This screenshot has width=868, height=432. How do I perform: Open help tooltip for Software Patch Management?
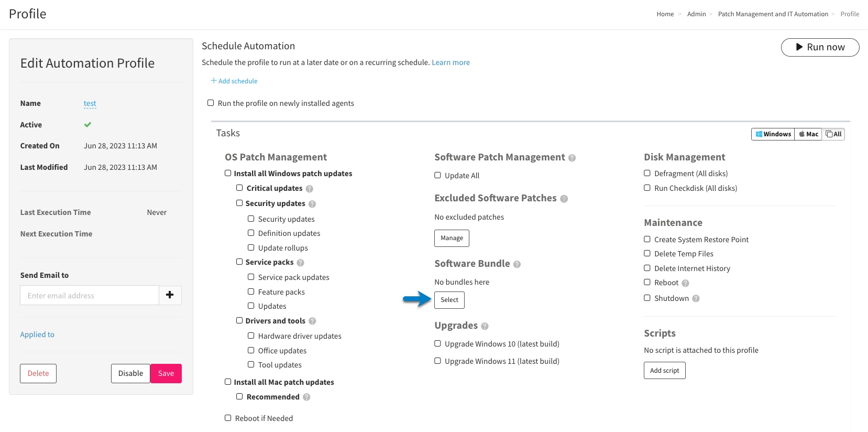[x=572, y=157]
